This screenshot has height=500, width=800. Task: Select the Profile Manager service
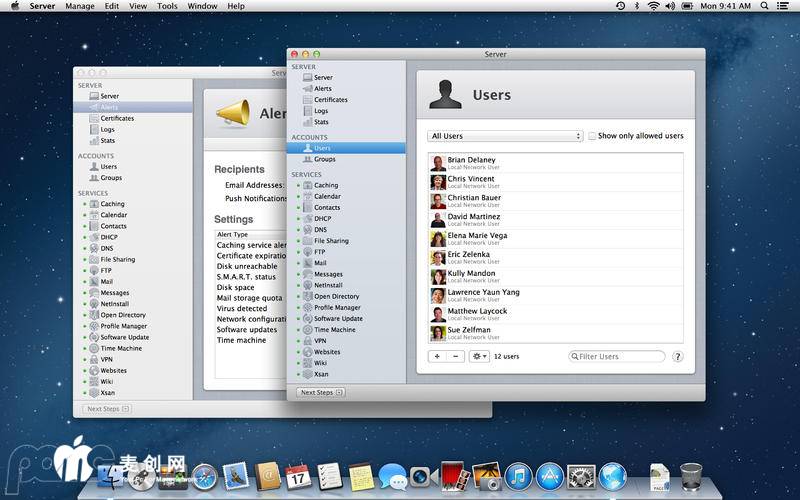(x=337, y=308)
